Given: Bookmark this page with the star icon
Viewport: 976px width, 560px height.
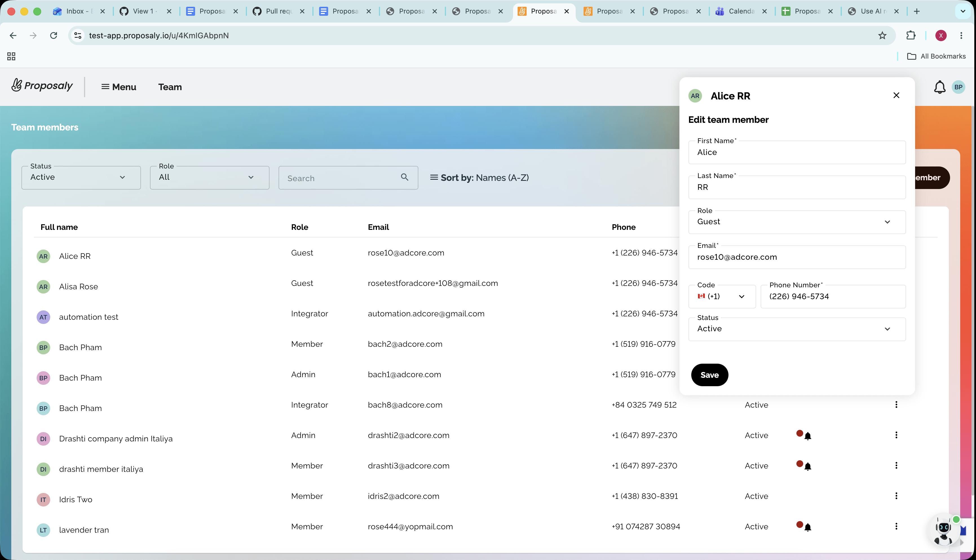Looking at the screenshot, I should pos(882,35).
